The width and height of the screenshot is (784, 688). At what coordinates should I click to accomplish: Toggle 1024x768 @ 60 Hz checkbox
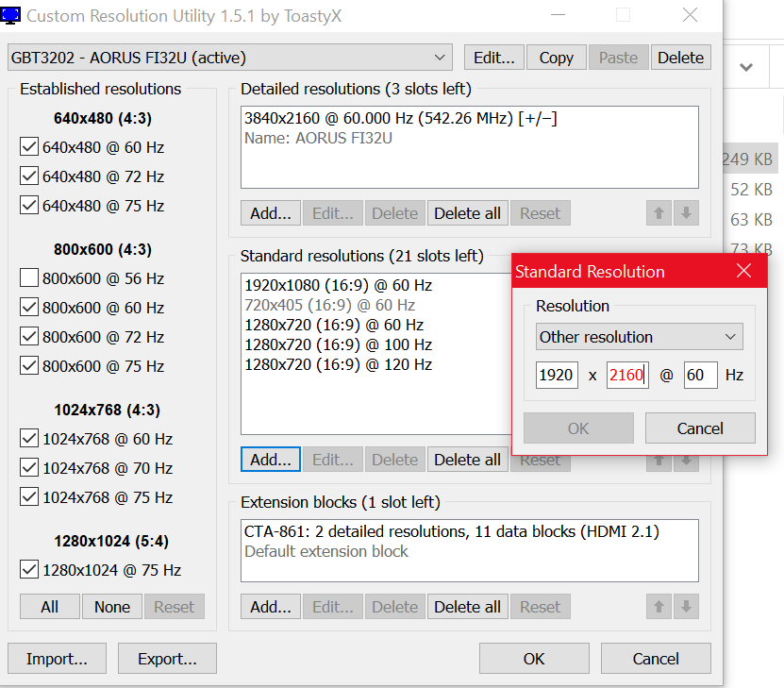coord(29,439)
